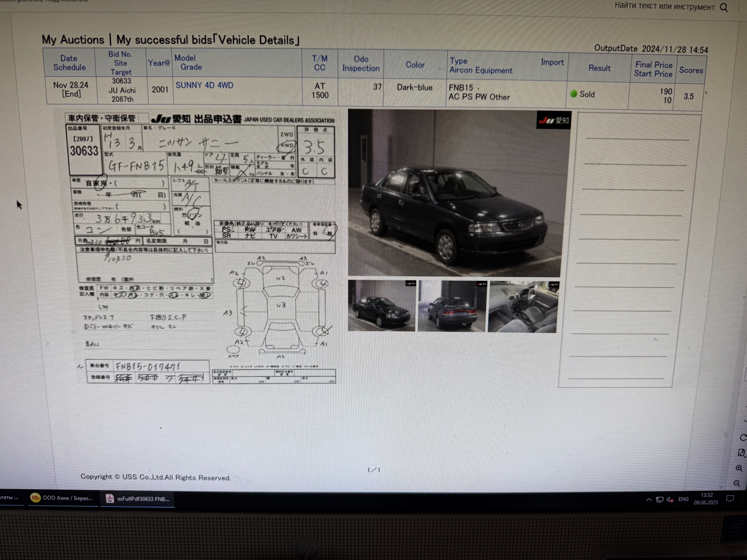The height and width of the screenshot is (560, 747).
Task: Click the odometer value '37'
Action: click(x=377, y=87)
